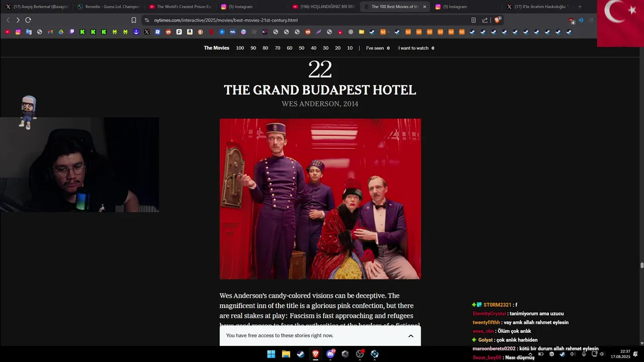Image resolution: width=644 pixels, height=362 pixels.
Task: Open reader mode icon in address bar
Action: point(473,20)
